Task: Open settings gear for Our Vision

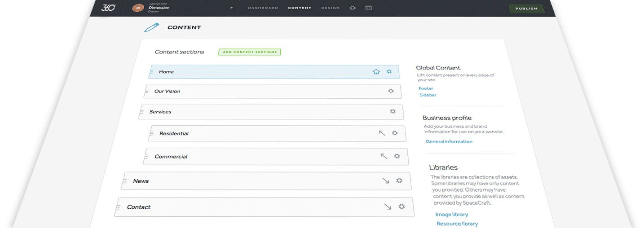Action: point(391,91)
